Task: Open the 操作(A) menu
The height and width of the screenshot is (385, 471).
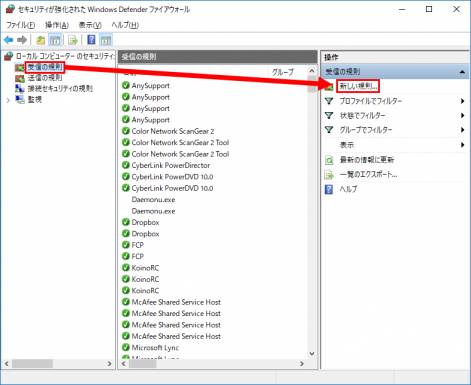Action: point(57,25)
